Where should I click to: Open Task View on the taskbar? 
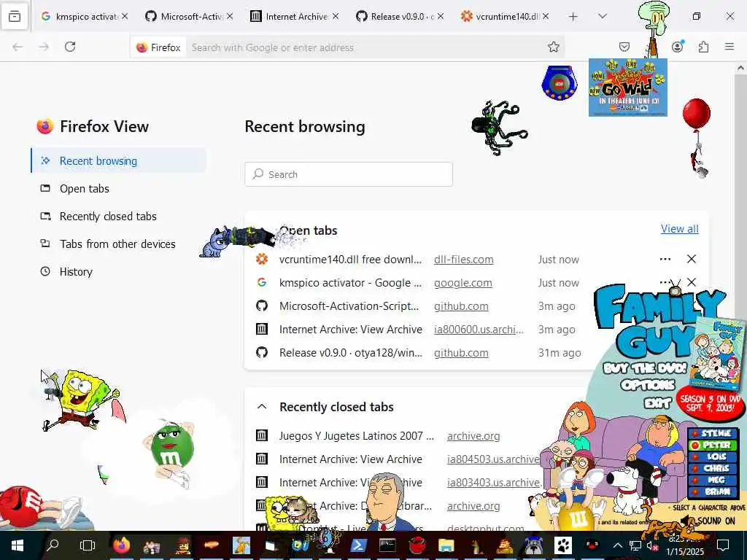click(88, 545)
